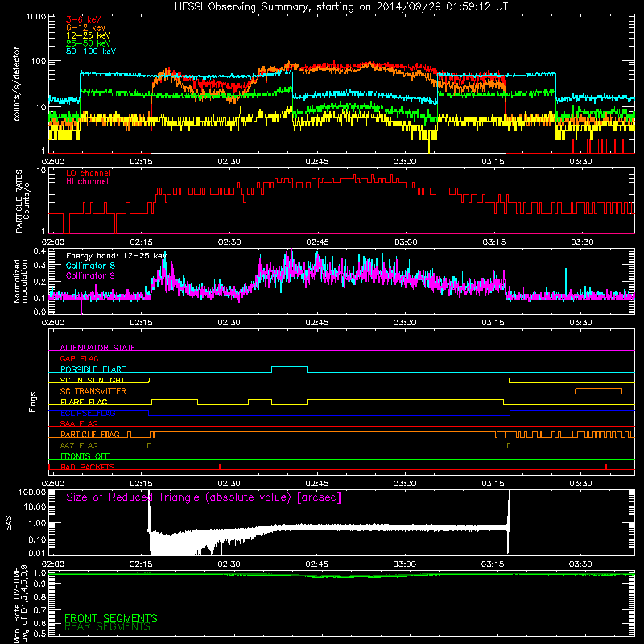Click the LO channel legend label

click(x=89, y=173)
